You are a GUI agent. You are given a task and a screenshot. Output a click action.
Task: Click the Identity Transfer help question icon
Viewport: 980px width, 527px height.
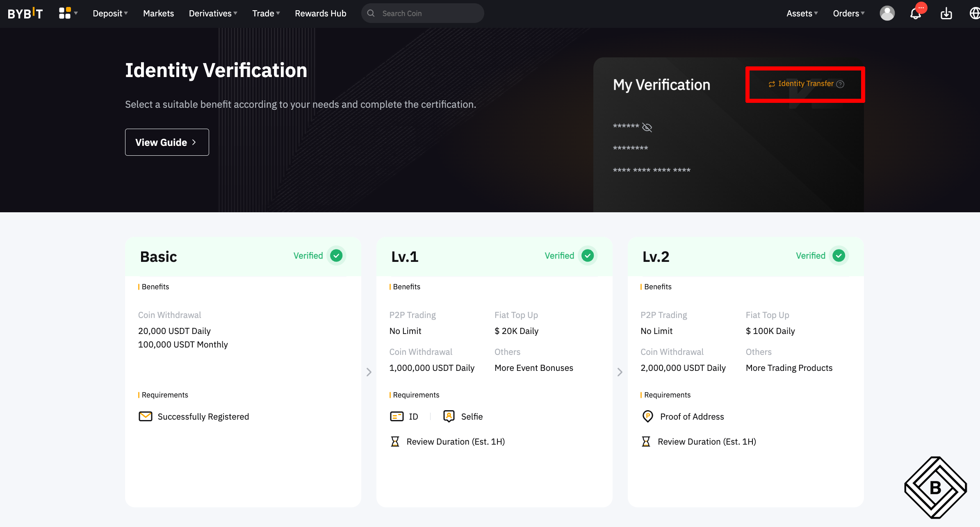point(840,84)
